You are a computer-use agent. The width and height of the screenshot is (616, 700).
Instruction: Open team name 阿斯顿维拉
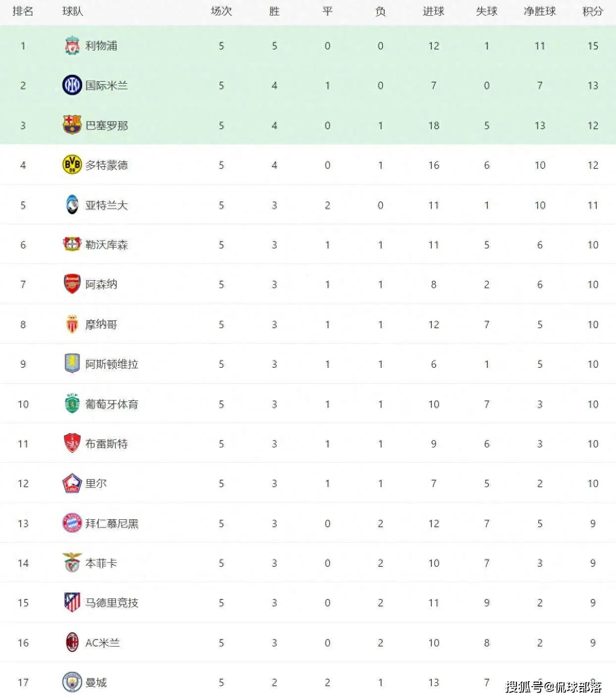(x=112, y=364)
